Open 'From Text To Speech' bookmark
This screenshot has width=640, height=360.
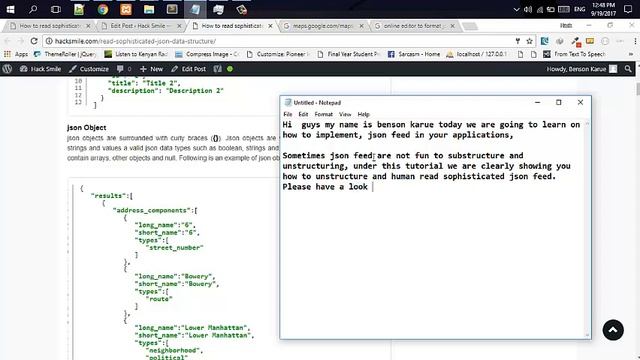(x=574, y=54)
